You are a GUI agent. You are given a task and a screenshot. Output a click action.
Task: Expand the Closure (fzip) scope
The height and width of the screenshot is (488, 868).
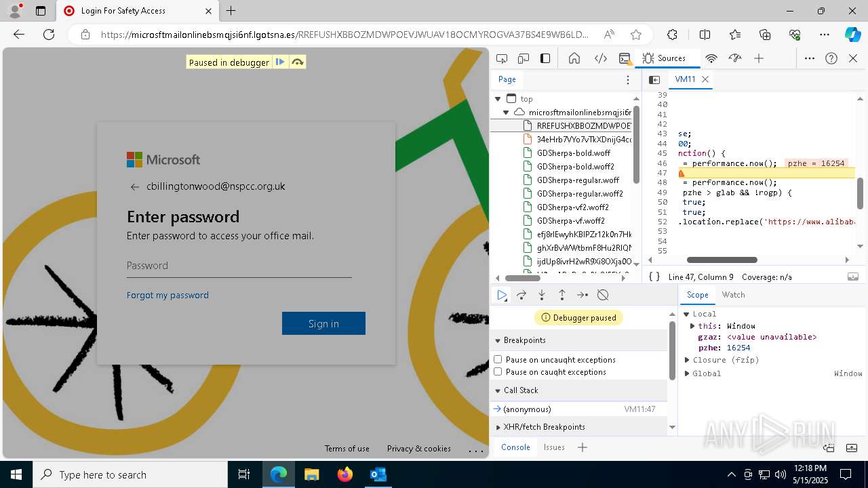pyautogui.click(x=686, y=360)
